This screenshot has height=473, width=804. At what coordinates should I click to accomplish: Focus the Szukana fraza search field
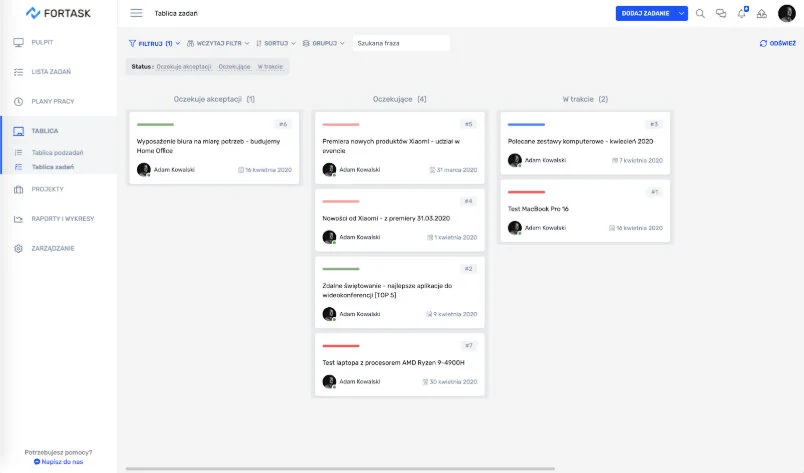coord(401,44)
